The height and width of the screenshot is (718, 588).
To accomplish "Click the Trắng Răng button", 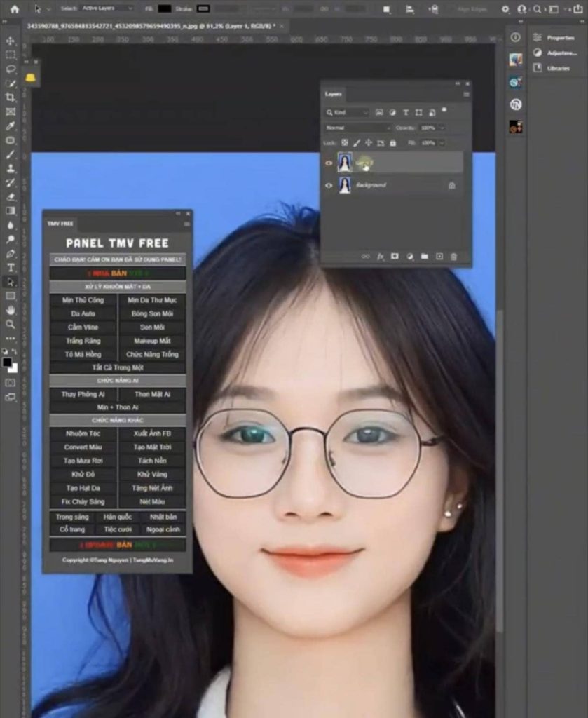I will point(82,341).
